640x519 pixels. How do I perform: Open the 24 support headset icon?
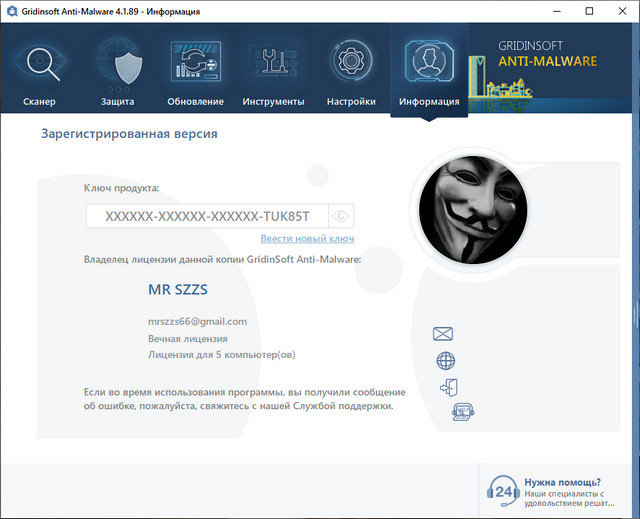503,491
